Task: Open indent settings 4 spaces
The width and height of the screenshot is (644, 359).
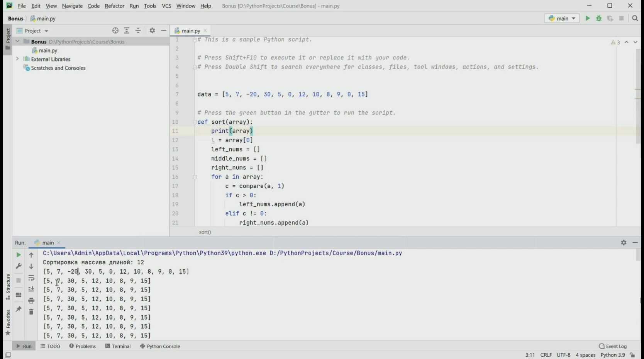Action: 585,355
